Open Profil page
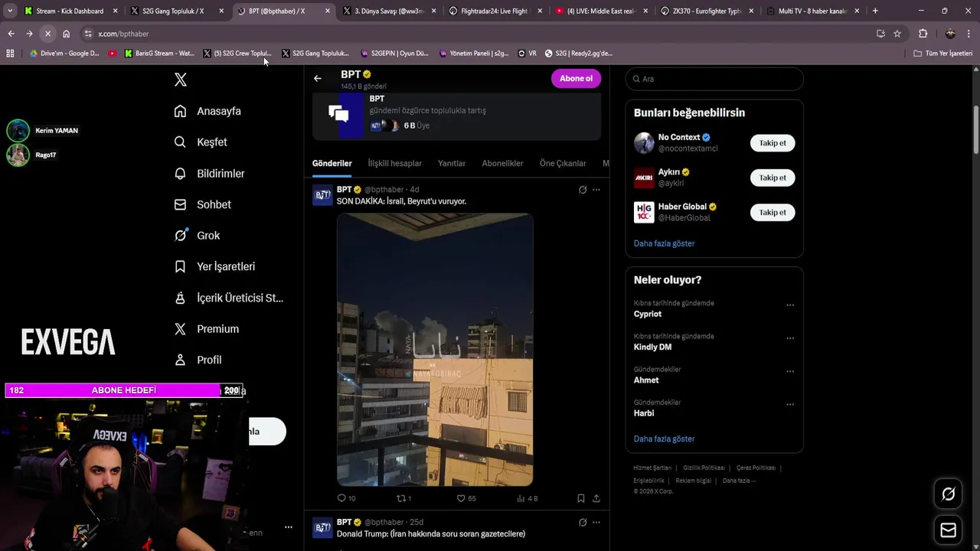 point(198,360)
